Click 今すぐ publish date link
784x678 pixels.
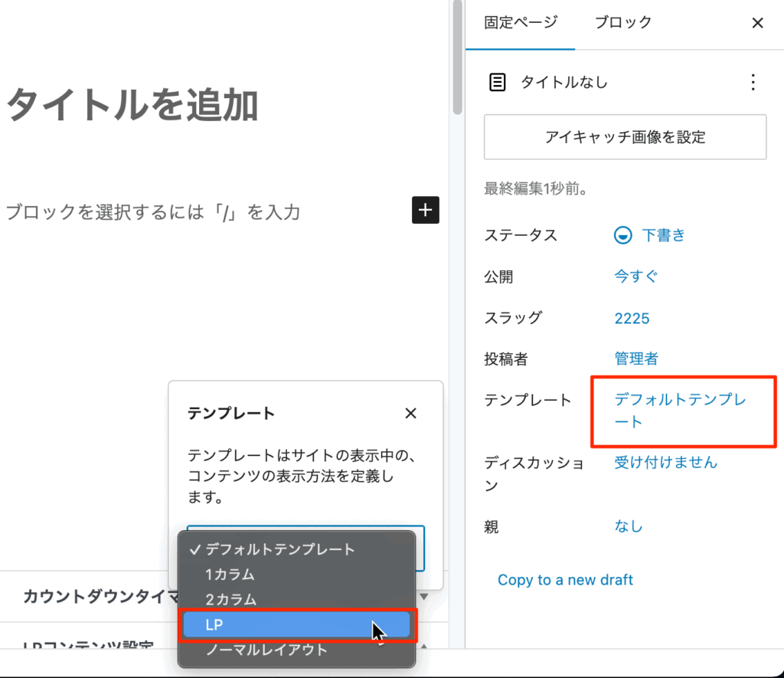tap(635, 277)
